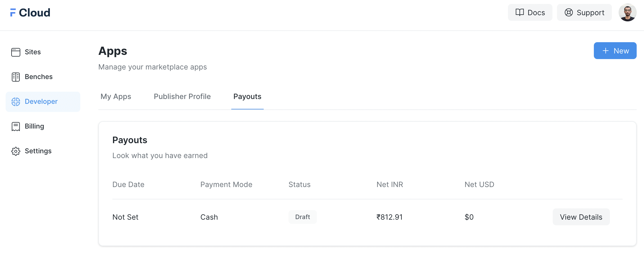Click the Cloud brand name text
The image size is (644, 261).
(x=35, y=12)
